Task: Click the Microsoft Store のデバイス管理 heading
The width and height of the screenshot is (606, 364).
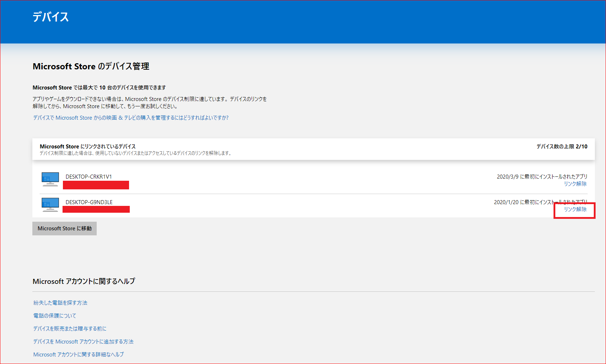Action: pos(91,66)
